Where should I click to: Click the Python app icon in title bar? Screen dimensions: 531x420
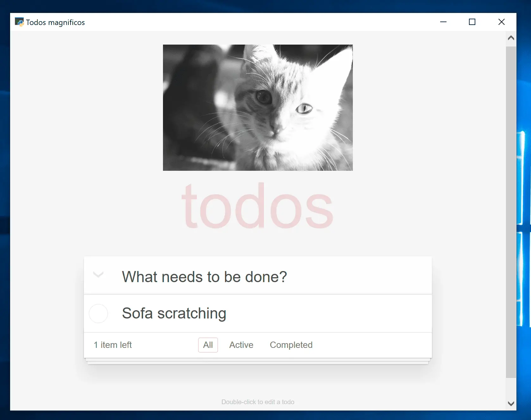coord(19,22)
